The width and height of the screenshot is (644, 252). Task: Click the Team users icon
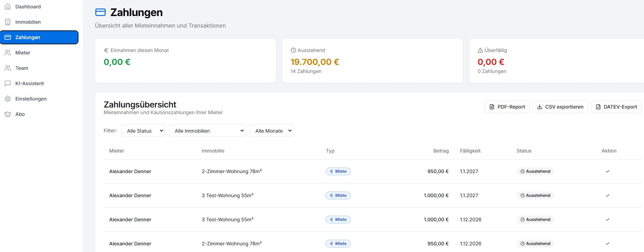pos(8,68)
